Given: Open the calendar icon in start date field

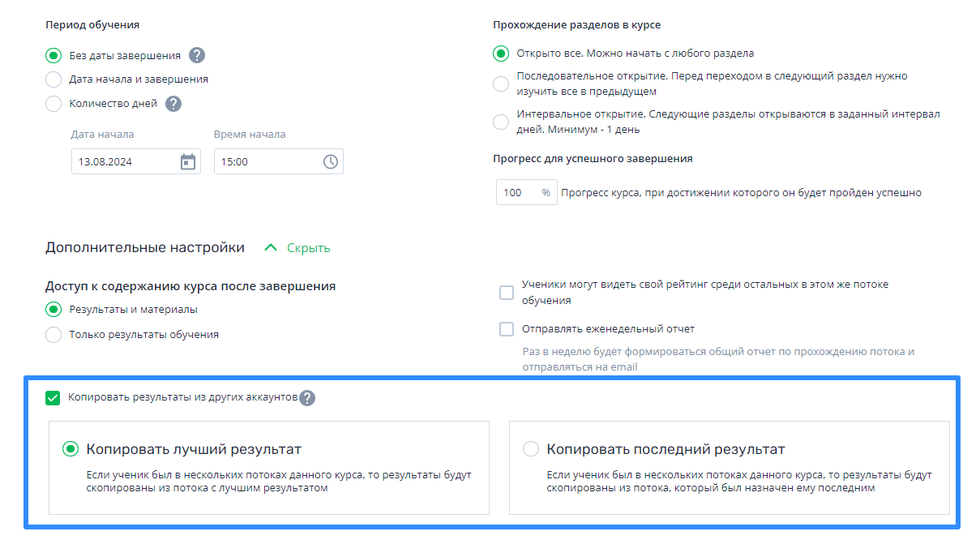Looking at the screenshot, I should point(188,161).
